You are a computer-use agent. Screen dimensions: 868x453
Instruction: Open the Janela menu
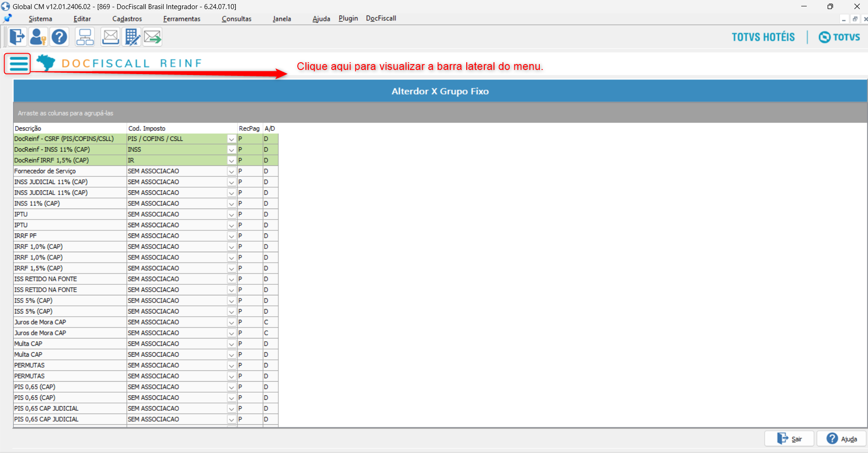tap(282, 19)
